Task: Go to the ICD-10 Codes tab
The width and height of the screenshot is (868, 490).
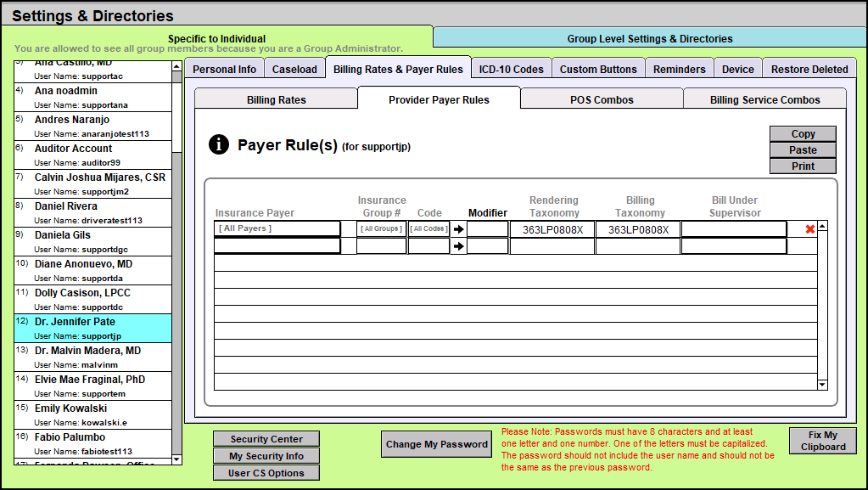Action: pyautogui.click(x=511, y=69)
